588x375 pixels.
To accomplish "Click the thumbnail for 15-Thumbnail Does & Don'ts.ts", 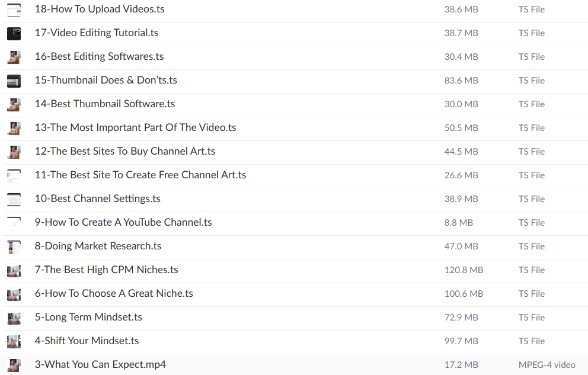I will click(14, 81).
